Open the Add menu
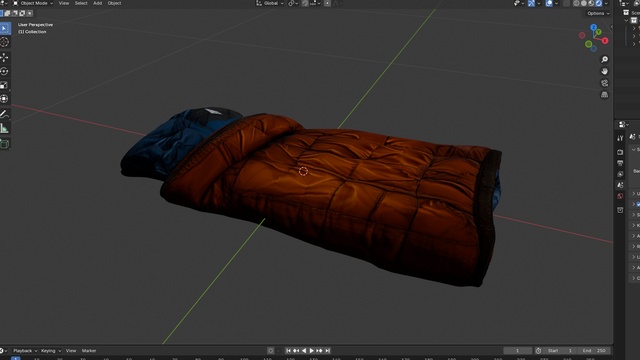Viewport: 640px width, 360px height. [x=98, y=3]
